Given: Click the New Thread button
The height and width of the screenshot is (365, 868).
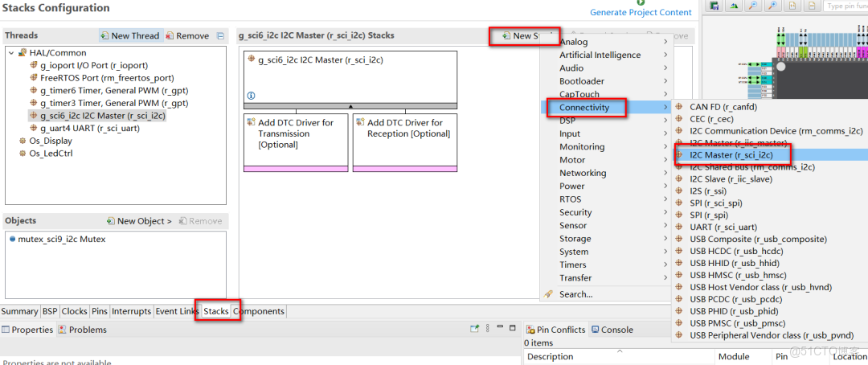Looking at the screenshot, I should click(130, 35).
